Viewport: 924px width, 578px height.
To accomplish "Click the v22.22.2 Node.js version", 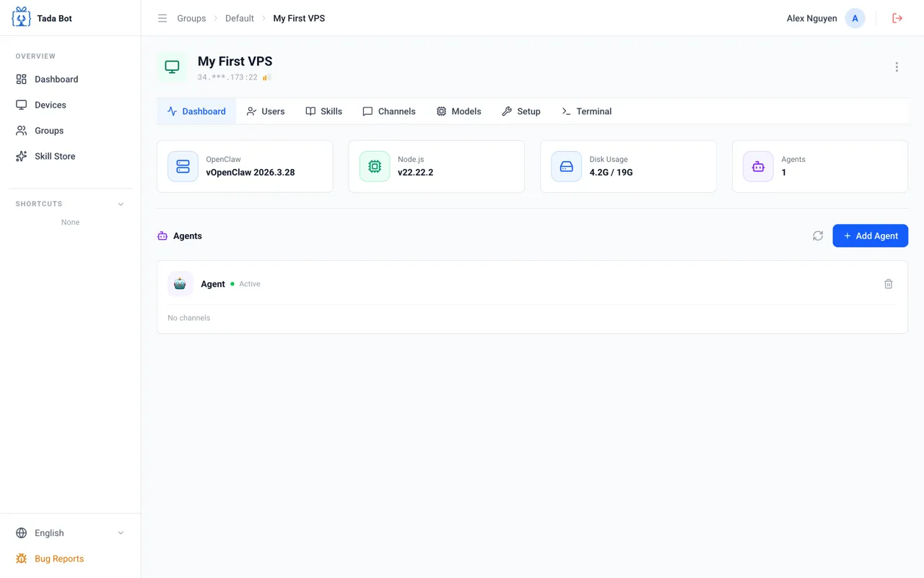I will [x=416, y=173].
